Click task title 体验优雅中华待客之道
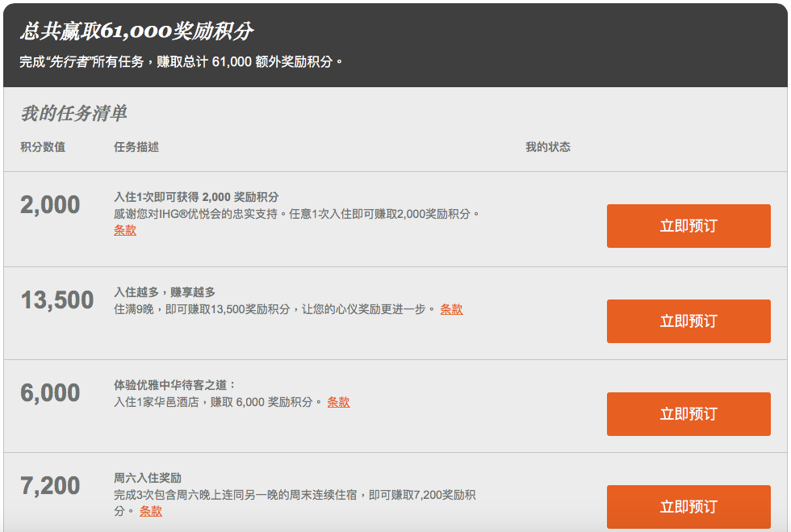The height and width of the screenshot is (532, 791). [x=175, y=385]
